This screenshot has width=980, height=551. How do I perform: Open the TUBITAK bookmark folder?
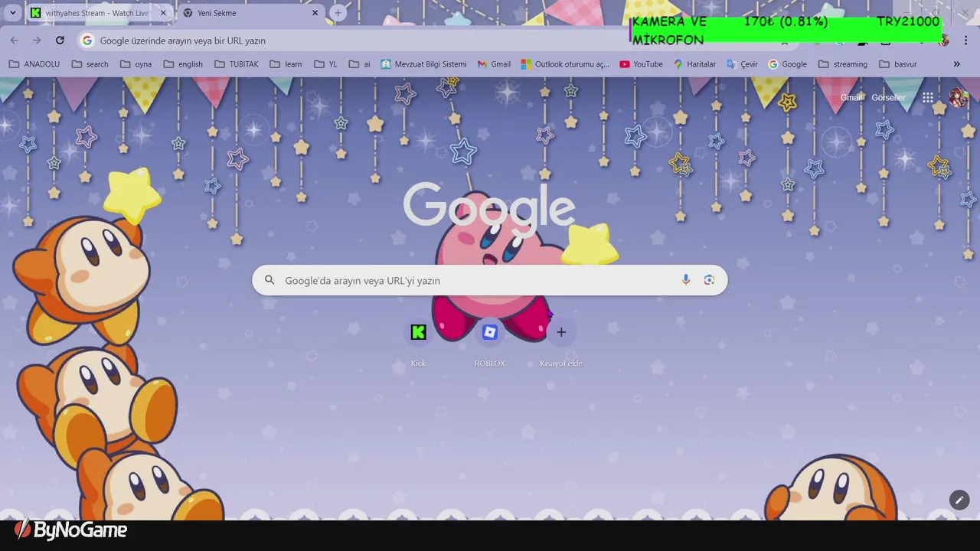coord(237,64)
